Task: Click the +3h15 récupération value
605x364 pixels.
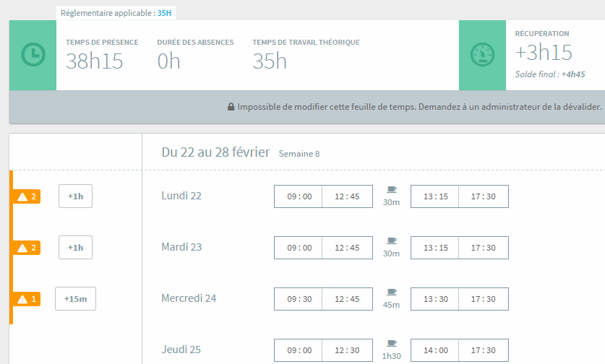Action: coord(544,53)
